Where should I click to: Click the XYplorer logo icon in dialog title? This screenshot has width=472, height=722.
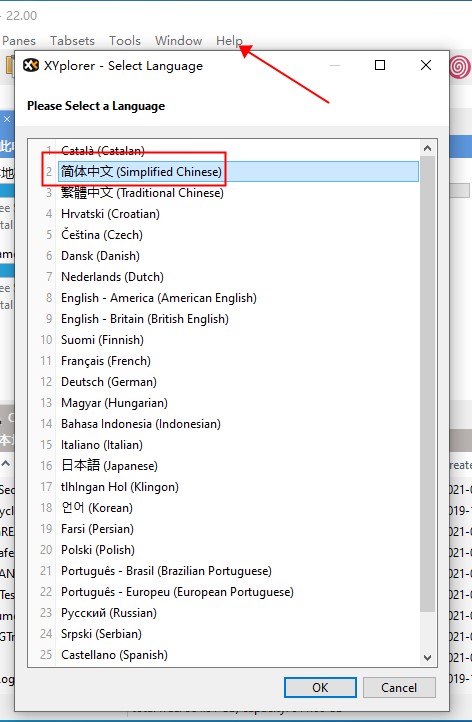(x=31, y=65)
